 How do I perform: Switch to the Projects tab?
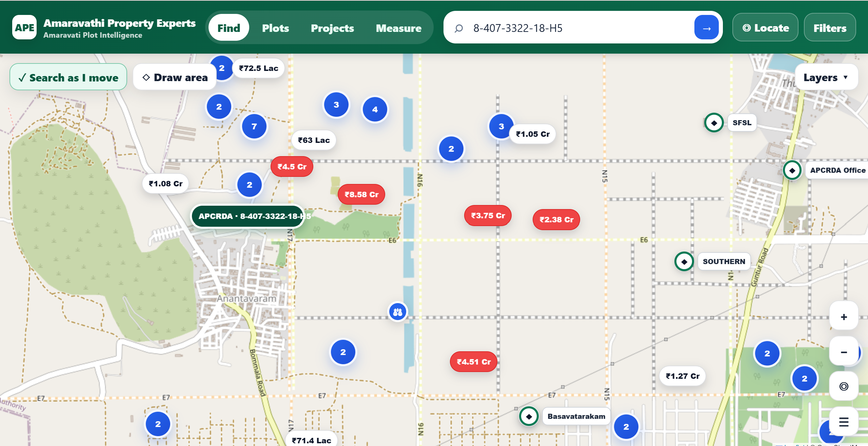click(x=332, y=28)
